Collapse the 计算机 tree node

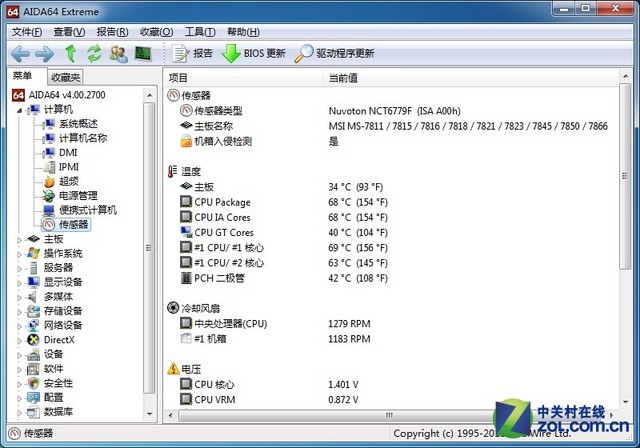click(x=19, y=110)
